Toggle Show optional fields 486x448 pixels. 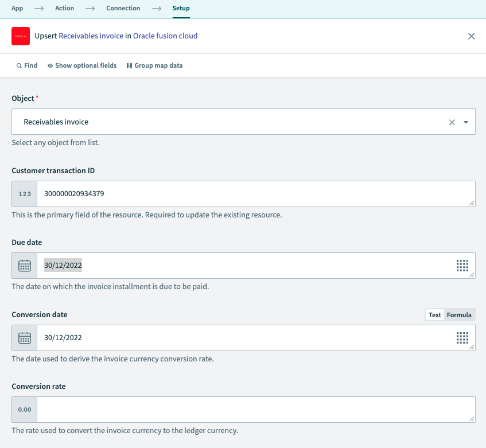click(x=82, y=65)
